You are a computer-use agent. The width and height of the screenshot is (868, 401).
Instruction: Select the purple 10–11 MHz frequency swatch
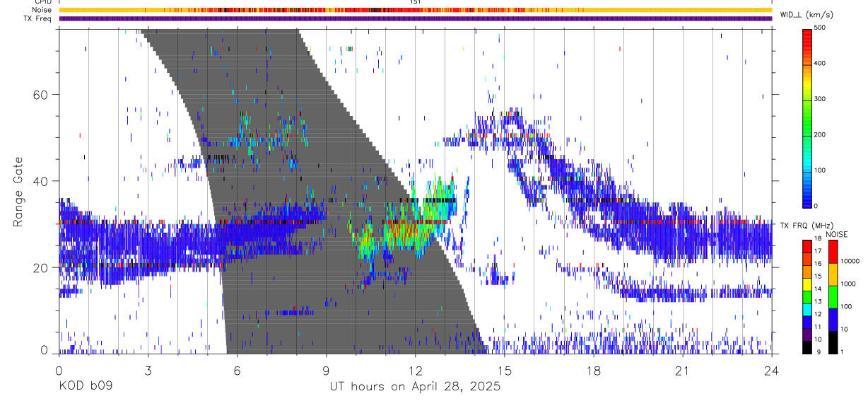[807, 335]
